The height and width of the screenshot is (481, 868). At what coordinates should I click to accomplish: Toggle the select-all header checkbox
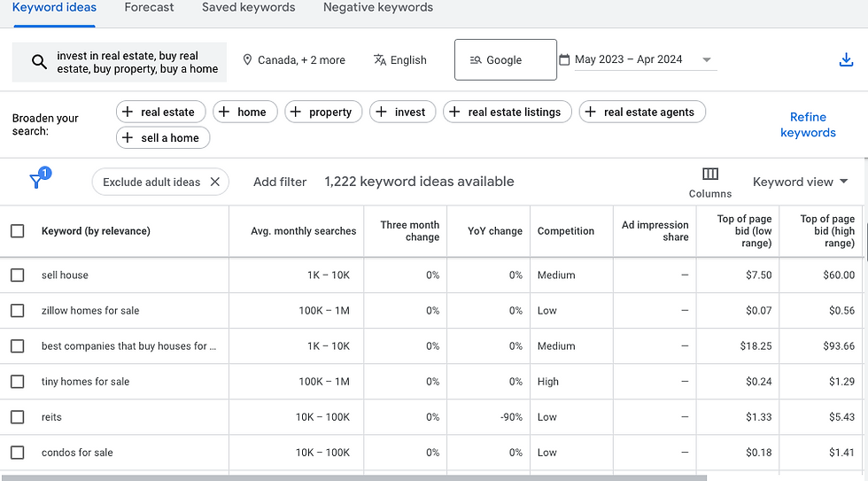pyautogui.click(x=17, y=231)
